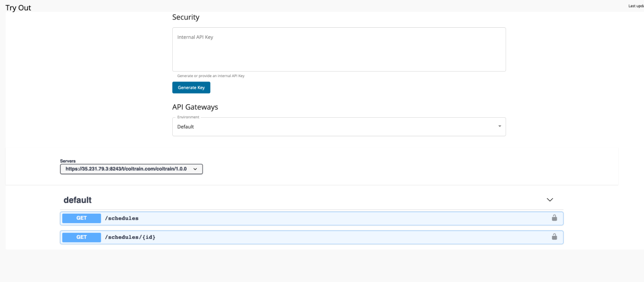644x282 pixels.
Task: Click the Generate Key button
Action: [x=191, y=88]
